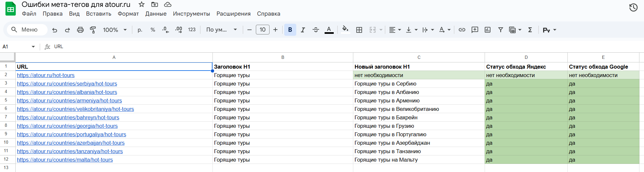Click the name box showing A1

tap(19, 46)
